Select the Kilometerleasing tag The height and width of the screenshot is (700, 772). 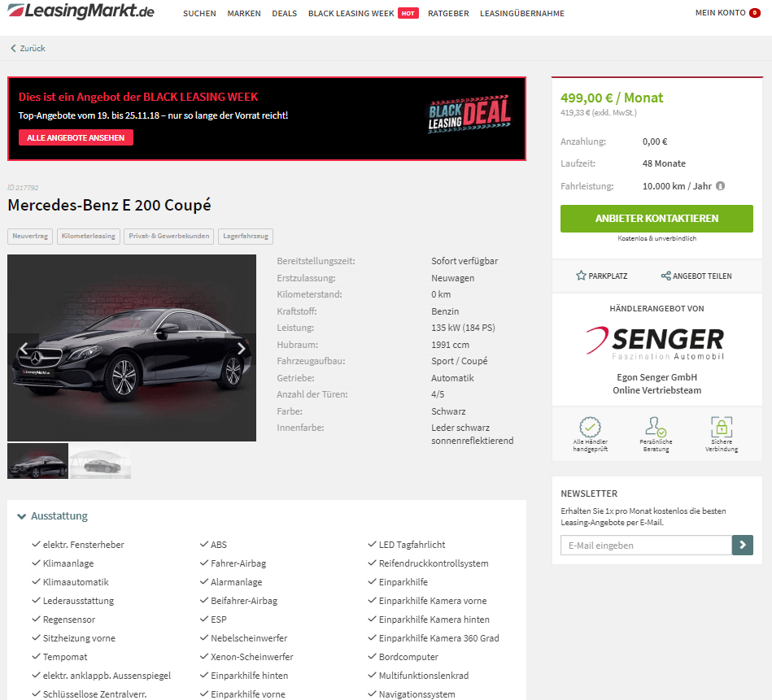tap(89, 236)
